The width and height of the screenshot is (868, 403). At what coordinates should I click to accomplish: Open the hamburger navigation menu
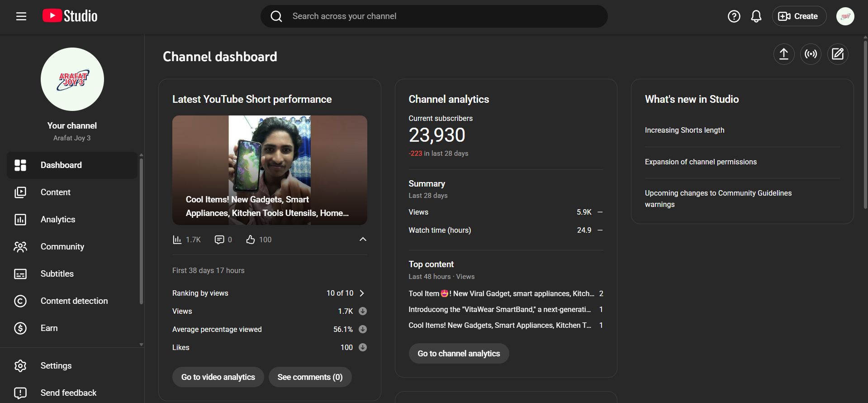click(21, 16)
